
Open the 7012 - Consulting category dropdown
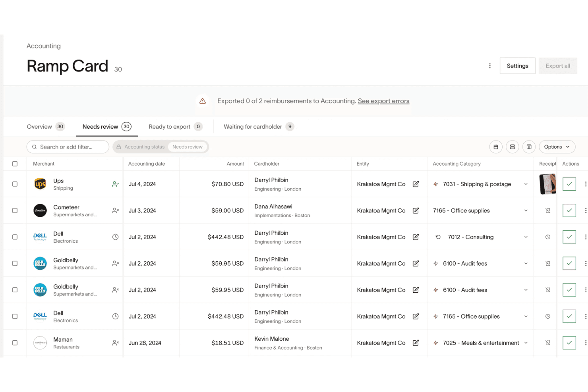click(526, 237)
